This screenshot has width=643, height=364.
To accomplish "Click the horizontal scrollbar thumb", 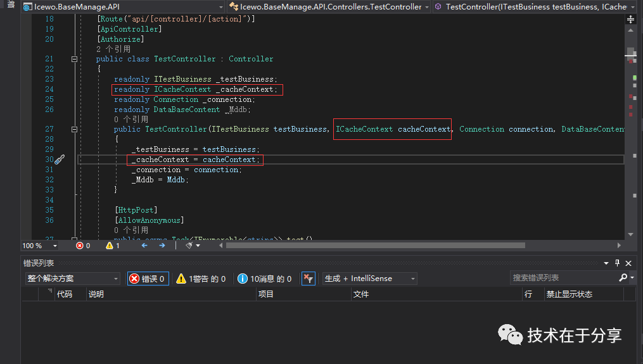I will (375, 246).
